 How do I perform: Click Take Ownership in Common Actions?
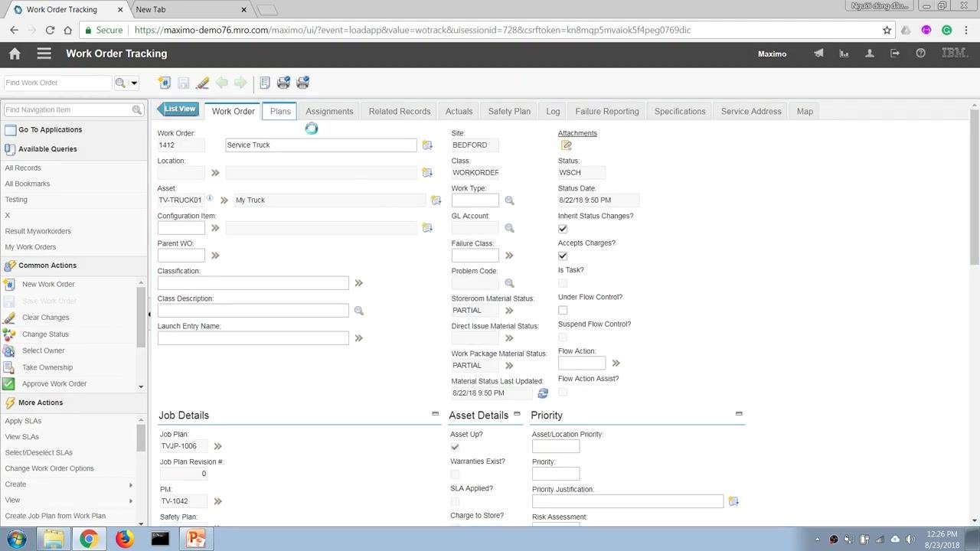click(x=47, y=367)
